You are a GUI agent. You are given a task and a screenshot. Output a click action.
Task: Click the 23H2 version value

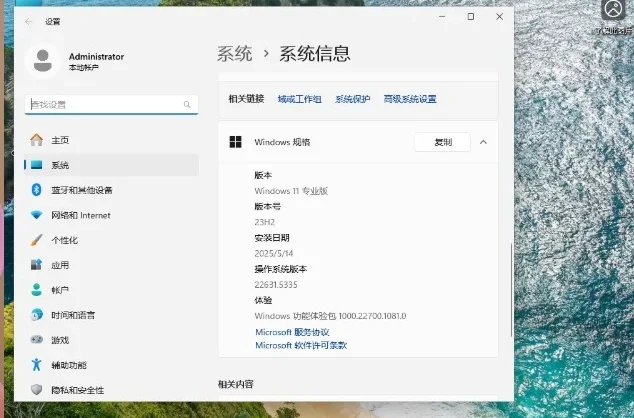265,222
